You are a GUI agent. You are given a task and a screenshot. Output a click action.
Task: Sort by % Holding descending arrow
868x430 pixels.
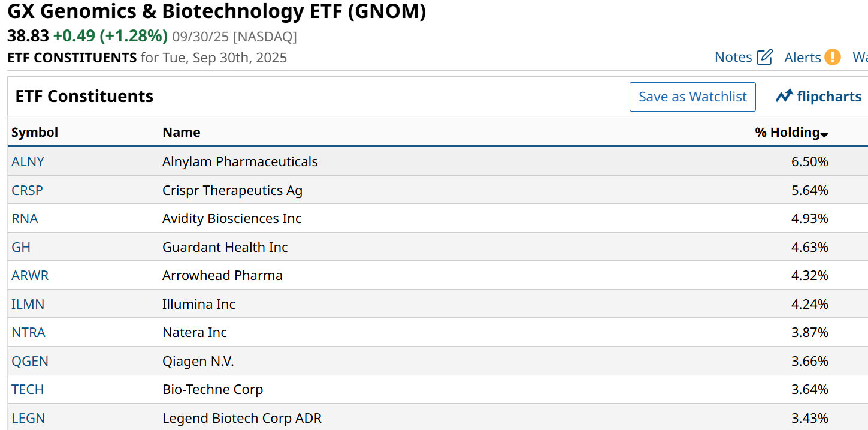tap(825, 134)
